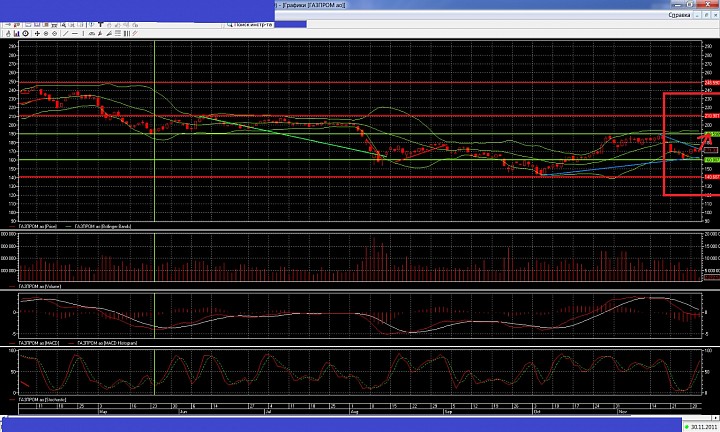Click the ГАЗПРОМ ао [MACD] legend label
This screenshot has height=432, width=720.
click(x=39, y=343)
